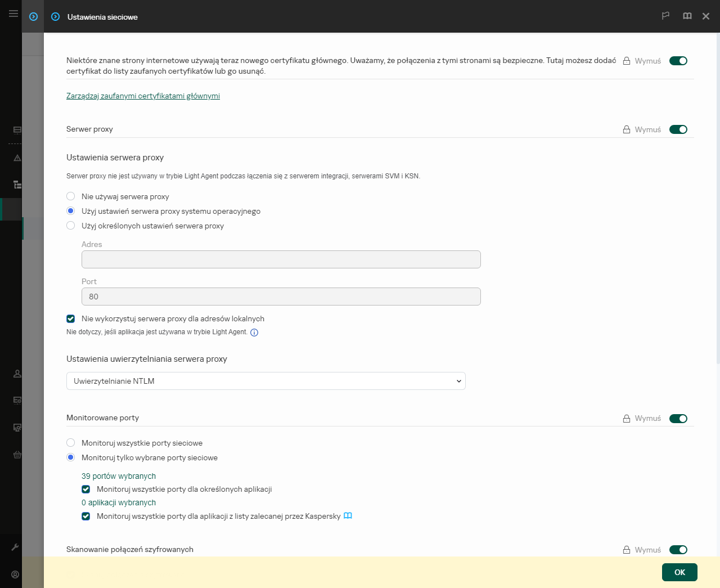
Task: Select Nie używaj serwera proxy option
Action: (70, 196)
